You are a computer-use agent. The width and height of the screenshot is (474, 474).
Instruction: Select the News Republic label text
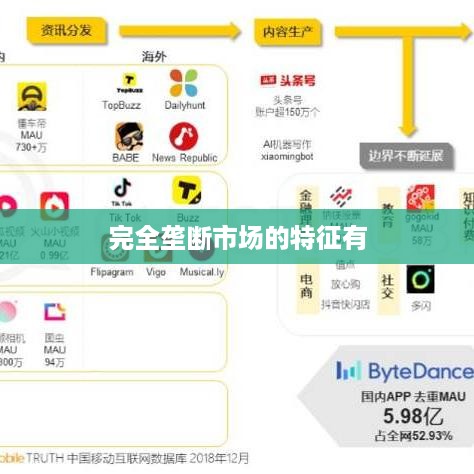click(185, 158)
